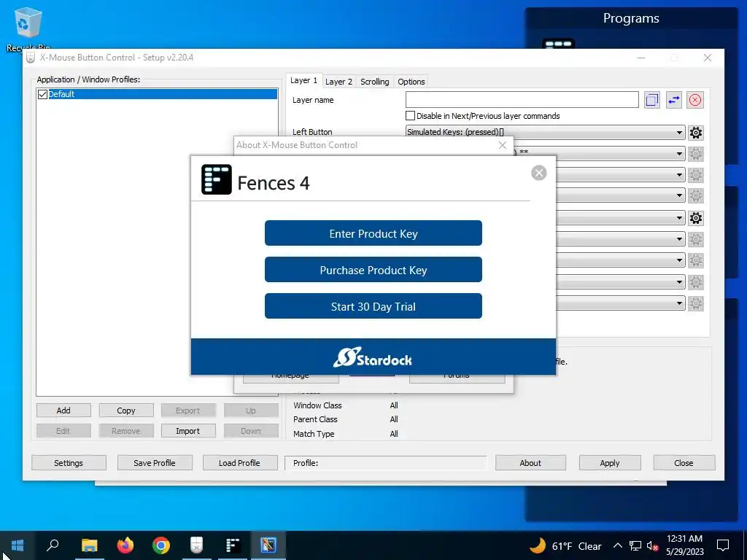Image resolution: width=747 pixels, height=560 pixels.
Task: Open the gear settings for Left Button
Action: point(695,133)
